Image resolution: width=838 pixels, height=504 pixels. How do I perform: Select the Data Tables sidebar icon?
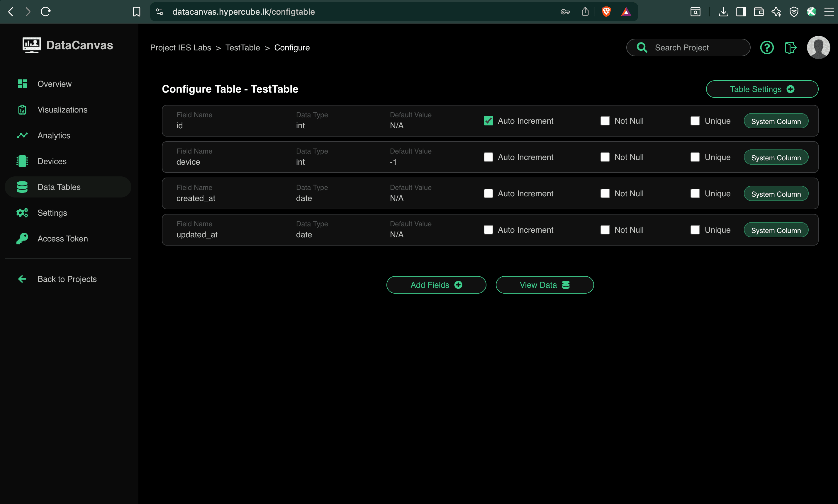(22, 187)
